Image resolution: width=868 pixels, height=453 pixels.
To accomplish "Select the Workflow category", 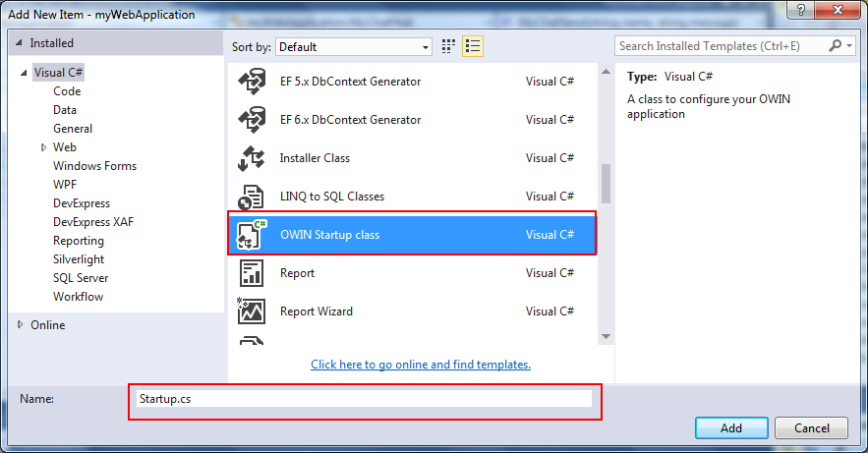I will (x=78, y=297).
